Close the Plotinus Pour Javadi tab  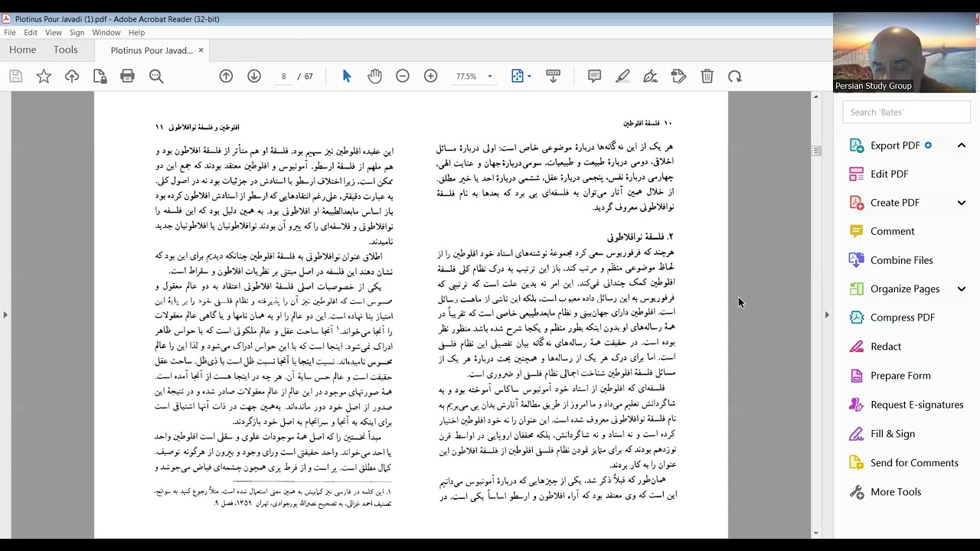(x=201, y=51)
